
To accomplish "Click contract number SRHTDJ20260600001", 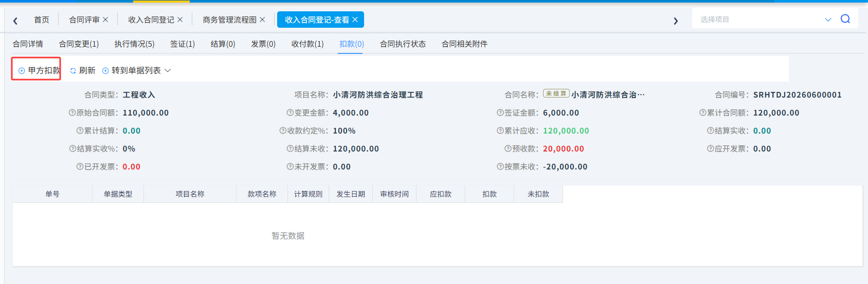I will [x=798, y=94].
